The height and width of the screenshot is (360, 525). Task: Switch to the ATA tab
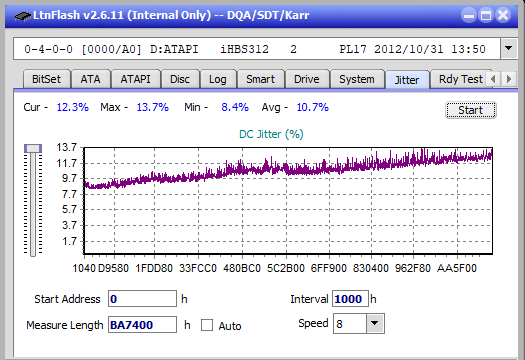point(90,79)
